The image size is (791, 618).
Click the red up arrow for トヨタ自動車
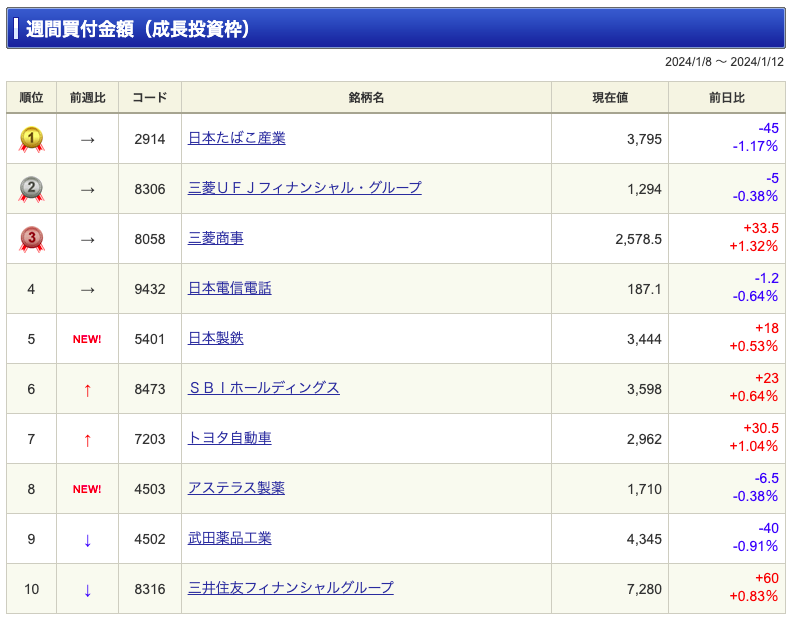tap(87, 440)
